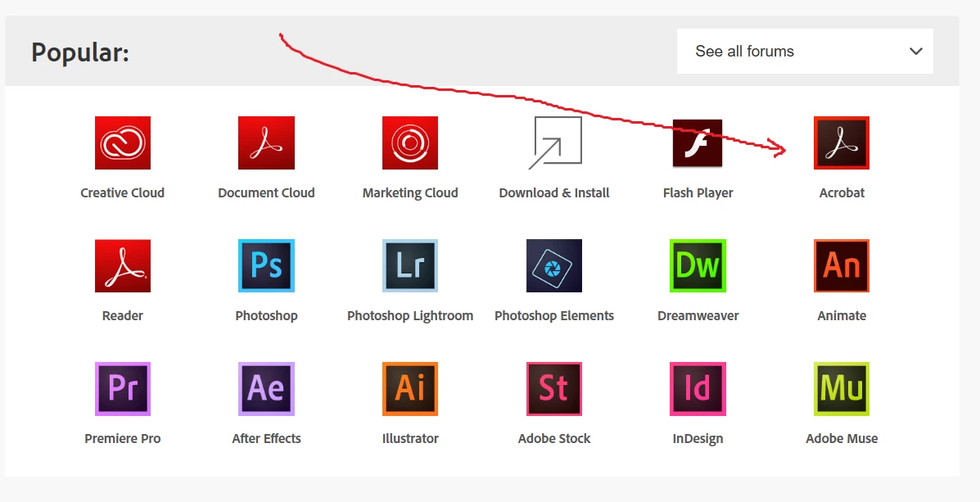
Task: Open the Premiere Pro Pr icon
Action: pyautogui.click(x=123, y=389)
